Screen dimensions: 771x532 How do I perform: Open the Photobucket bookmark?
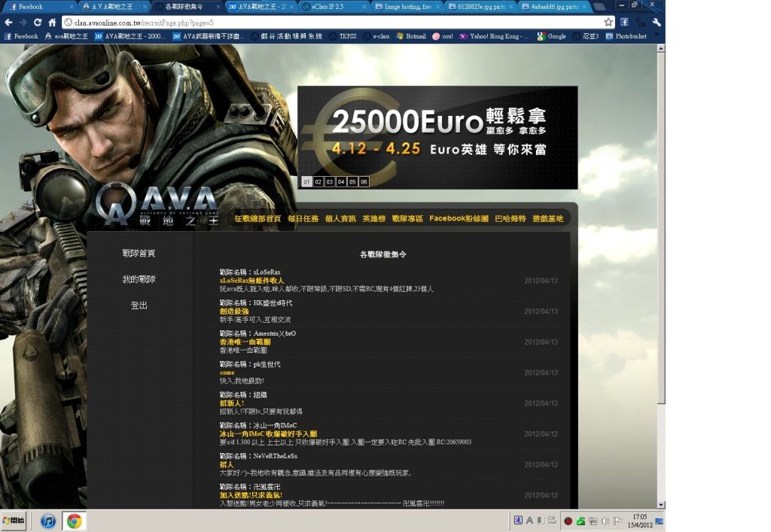(626, 36)
